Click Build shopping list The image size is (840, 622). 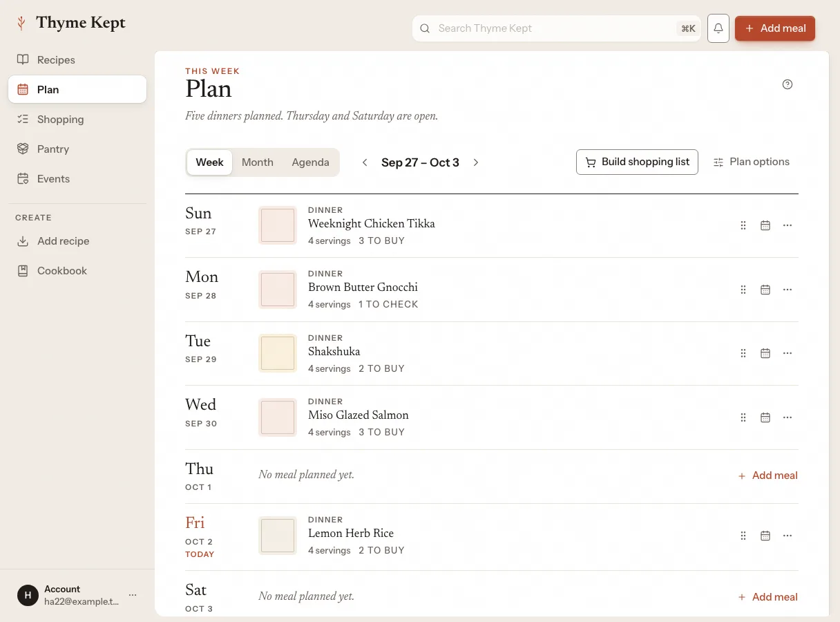[x=637, y=162]
